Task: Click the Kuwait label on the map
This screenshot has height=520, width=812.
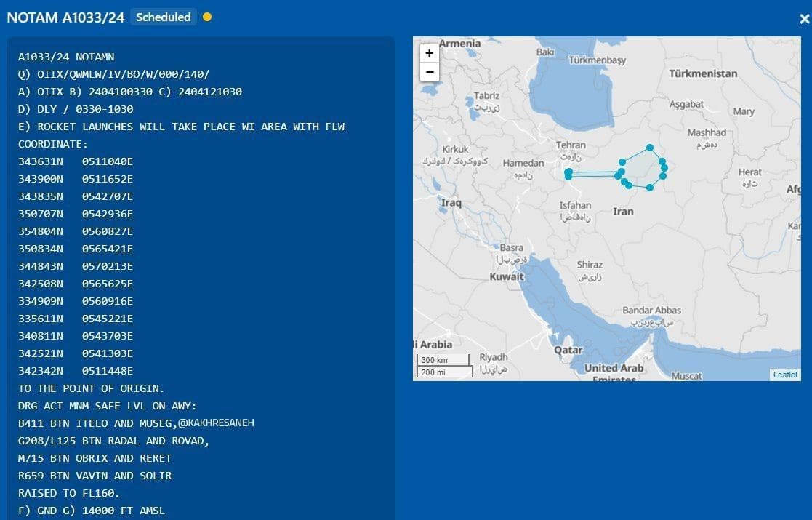Action: click(507, 276)
